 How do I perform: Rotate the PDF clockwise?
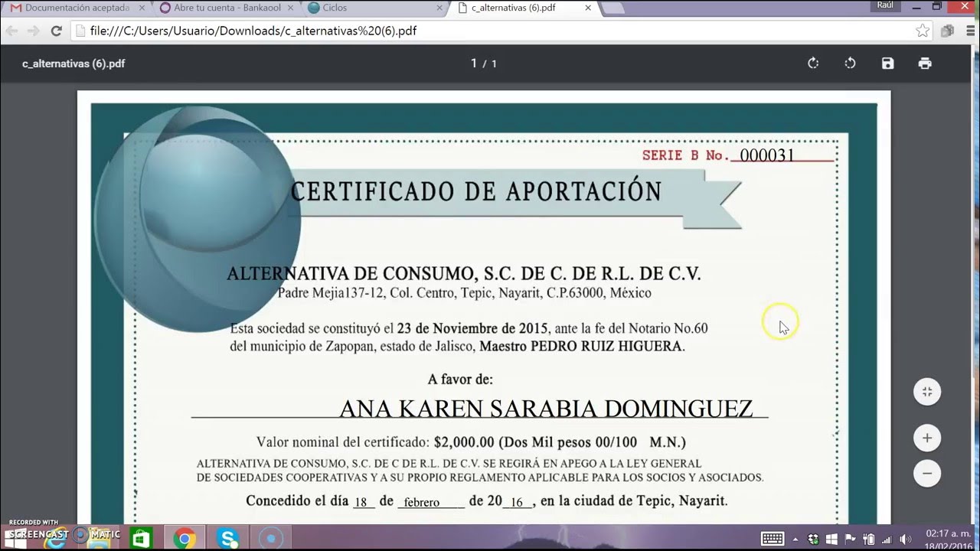tap(813, 64)
